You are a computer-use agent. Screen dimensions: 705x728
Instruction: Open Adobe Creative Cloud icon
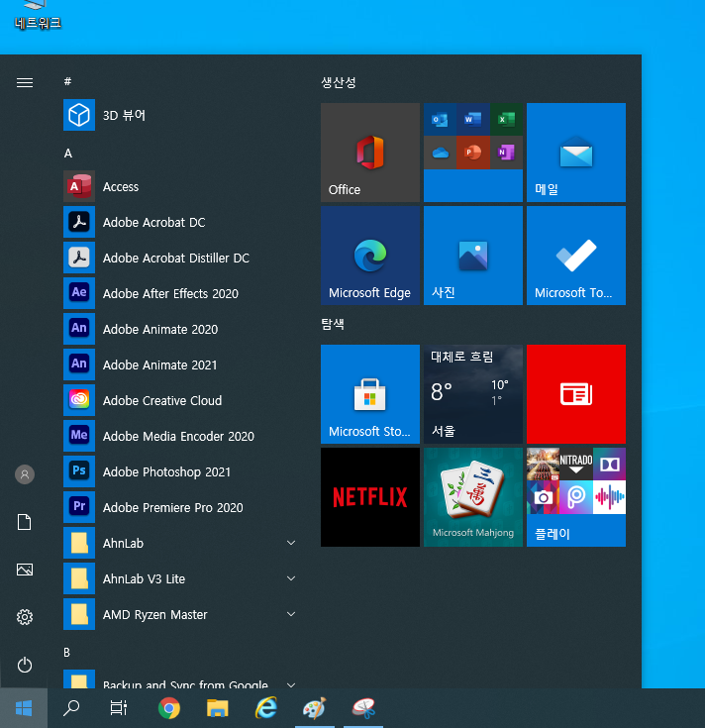click(x=79, y=400)
